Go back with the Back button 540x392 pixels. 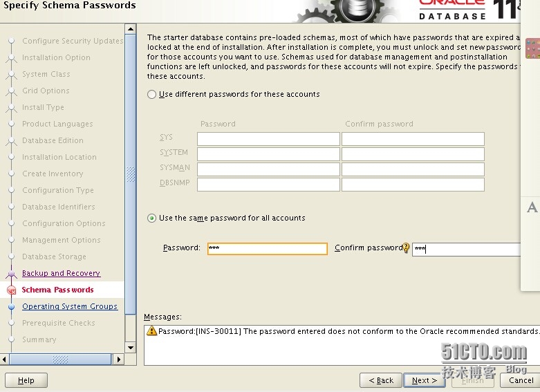pos(380,380)
